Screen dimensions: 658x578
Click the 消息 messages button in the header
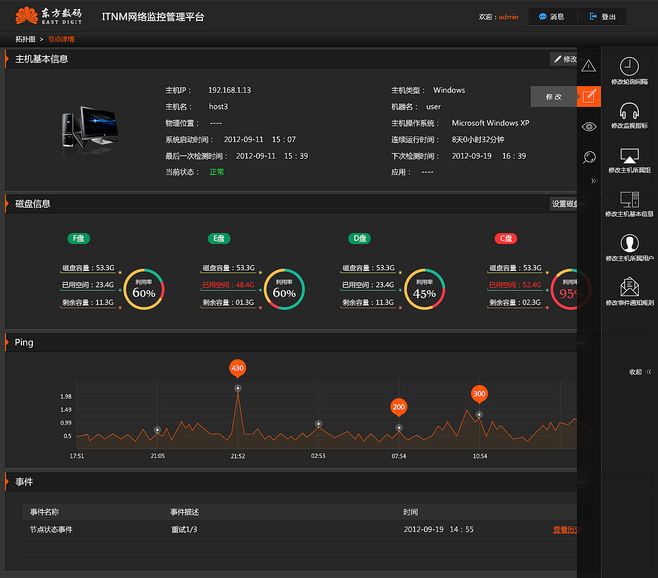tap(551, 17)
